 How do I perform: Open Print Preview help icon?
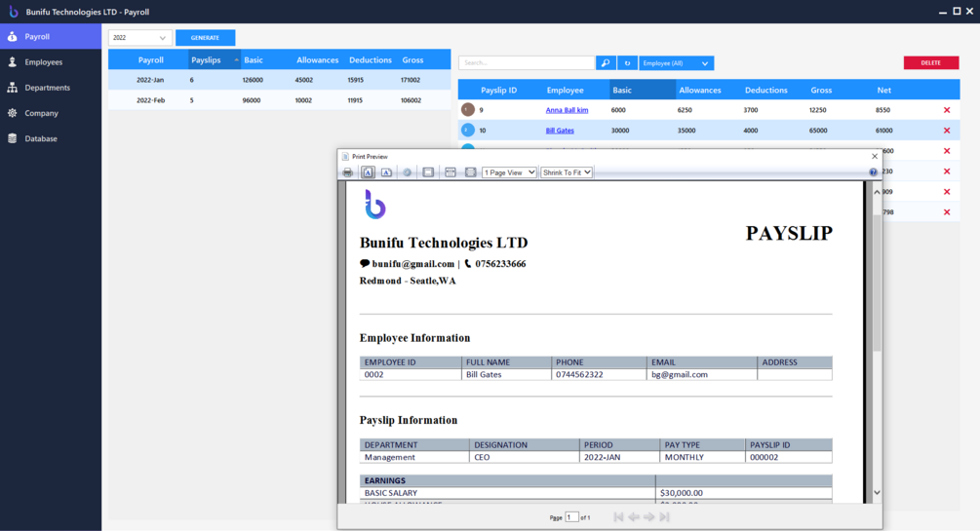(873, 172)
